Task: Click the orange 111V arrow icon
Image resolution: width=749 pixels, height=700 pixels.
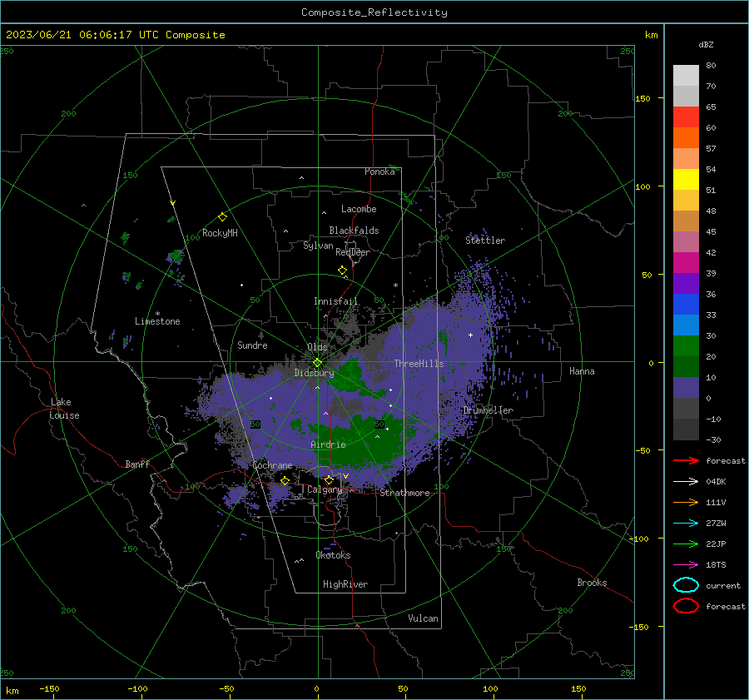Action: [x=686, y=502]
